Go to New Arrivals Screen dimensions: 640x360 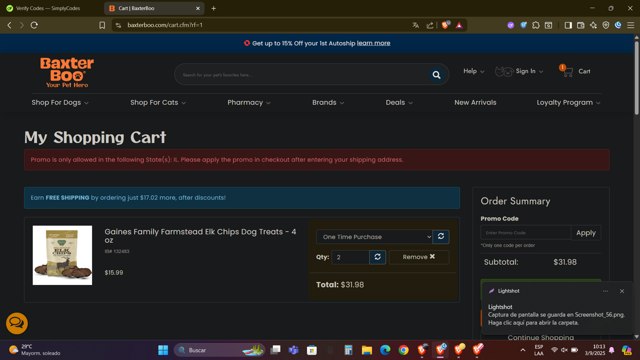tap(475, 102)
